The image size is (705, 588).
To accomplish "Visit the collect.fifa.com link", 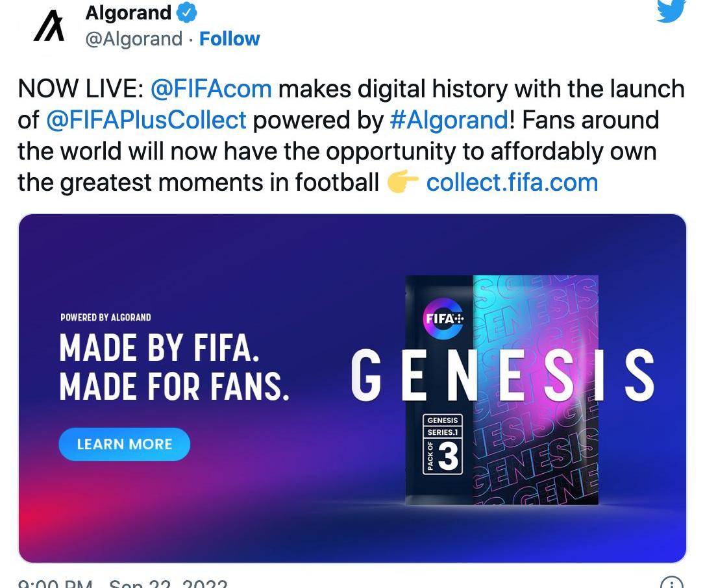I will [x=512, y=183].
